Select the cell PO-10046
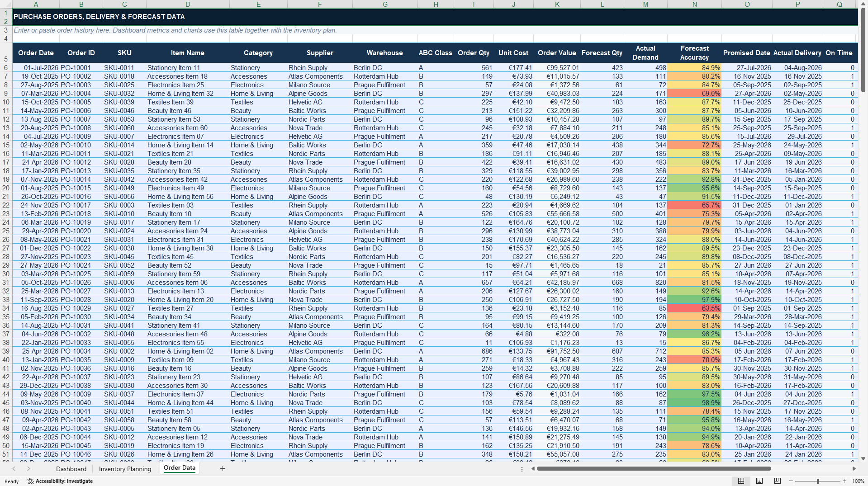This screenshot has height=486, width=868. click(81, 454)
